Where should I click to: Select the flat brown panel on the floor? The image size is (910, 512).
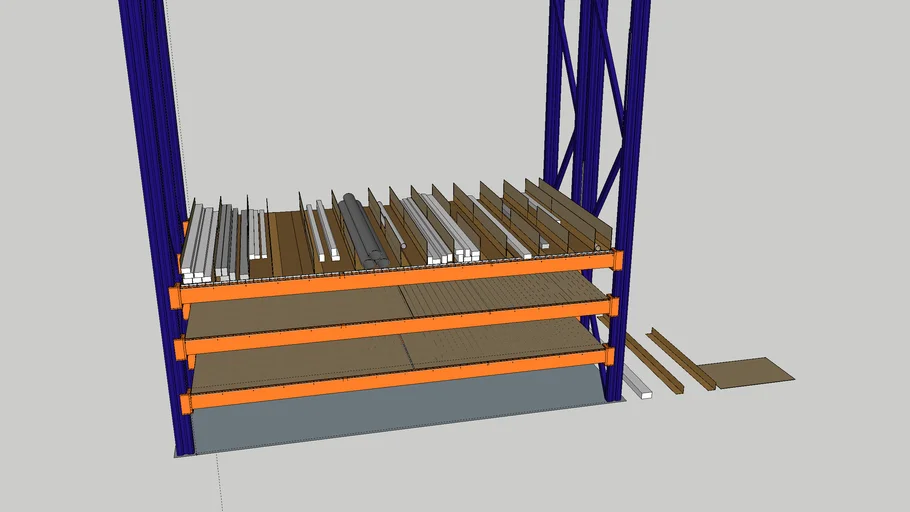click(x=745, y=372)
